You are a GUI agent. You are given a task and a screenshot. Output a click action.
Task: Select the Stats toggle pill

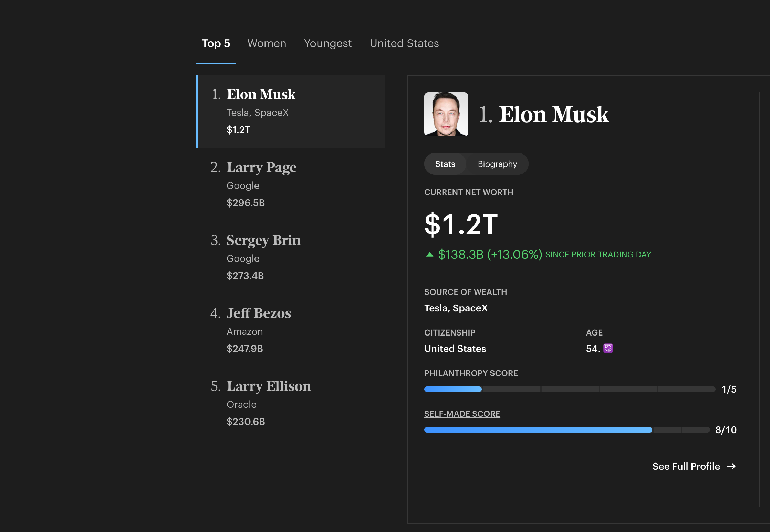445,164
